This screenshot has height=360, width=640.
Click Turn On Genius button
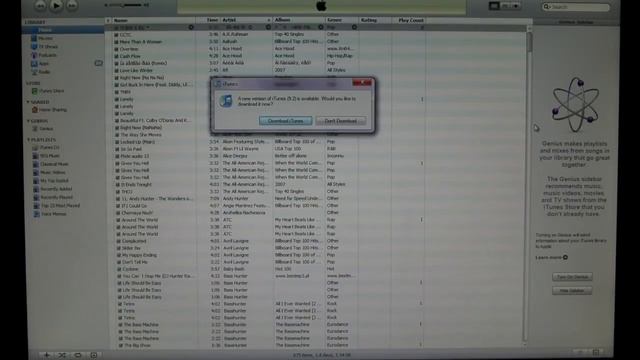click(x=572, y=277)
